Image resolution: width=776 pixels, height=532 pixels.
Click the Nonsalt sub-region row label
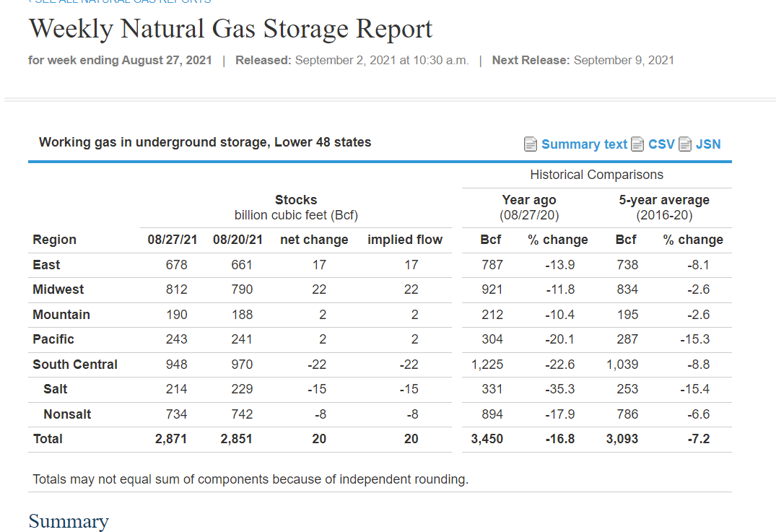(67, 414)
